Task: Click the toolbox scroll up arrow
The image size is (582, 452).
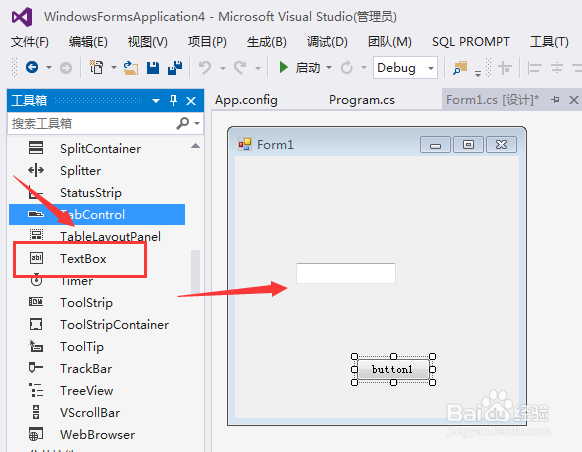Action: coord(196,146)
